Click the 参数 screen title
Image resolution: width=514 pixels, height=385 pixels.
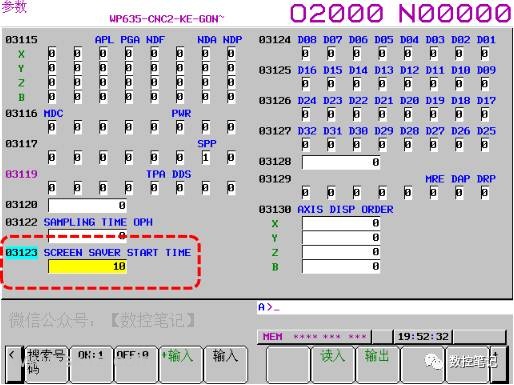point(14,7)
